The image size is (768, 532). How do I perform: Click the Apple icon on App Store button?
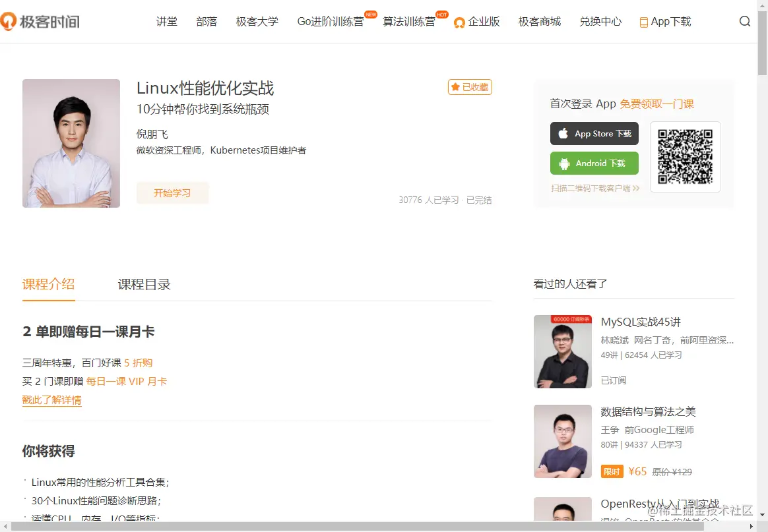tap(563, 133)
